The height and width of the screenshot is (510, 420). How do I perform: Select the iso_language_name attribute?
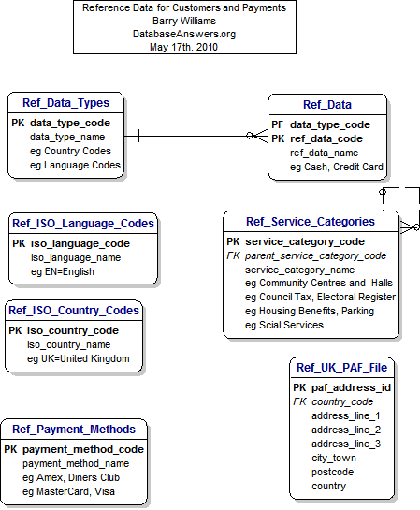(76, 257)
